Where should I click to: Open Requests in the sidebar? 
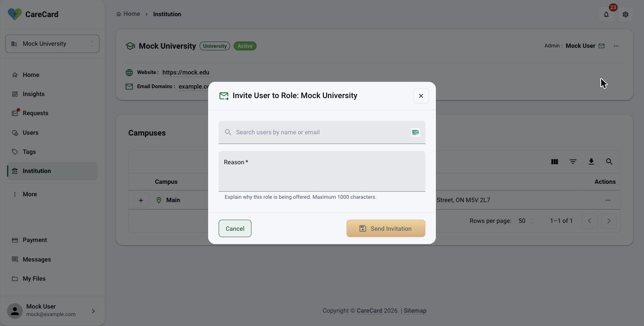pyautogui.click(x=52, y=113)
